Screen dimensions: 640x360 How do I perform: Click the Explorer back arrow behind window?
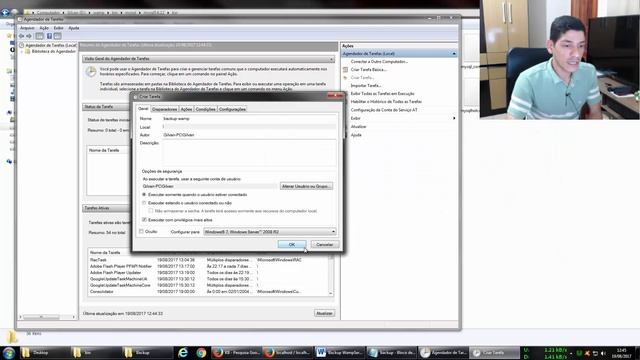point(5,13)
